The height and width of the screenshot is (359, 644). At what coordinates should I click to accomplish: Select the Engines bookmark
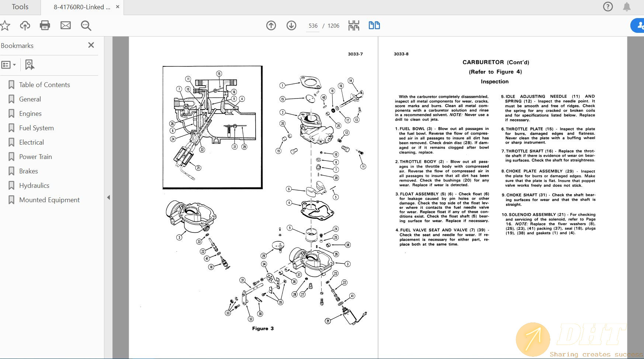pyautogui.click(x=30, y=113)
